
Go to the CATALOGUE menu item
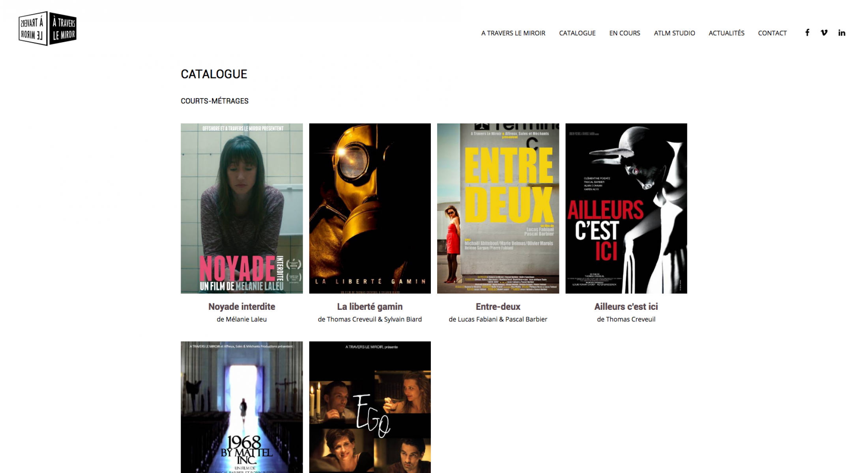tap(577, 33)
